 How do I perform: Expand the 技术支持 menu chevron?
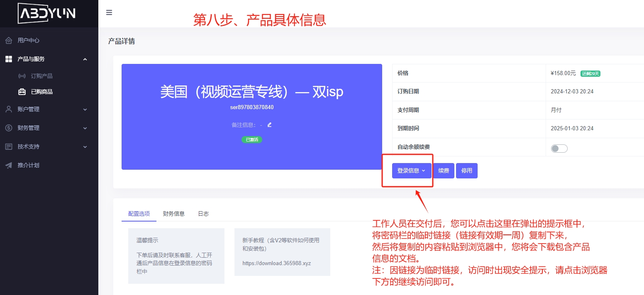coord(85,147)
